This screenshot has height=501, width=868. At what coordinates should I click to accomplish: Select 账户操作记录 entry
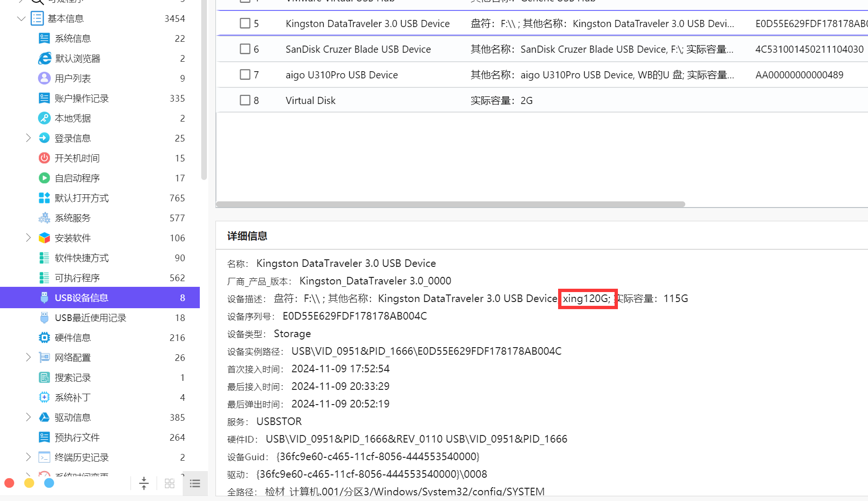point(82,98)
